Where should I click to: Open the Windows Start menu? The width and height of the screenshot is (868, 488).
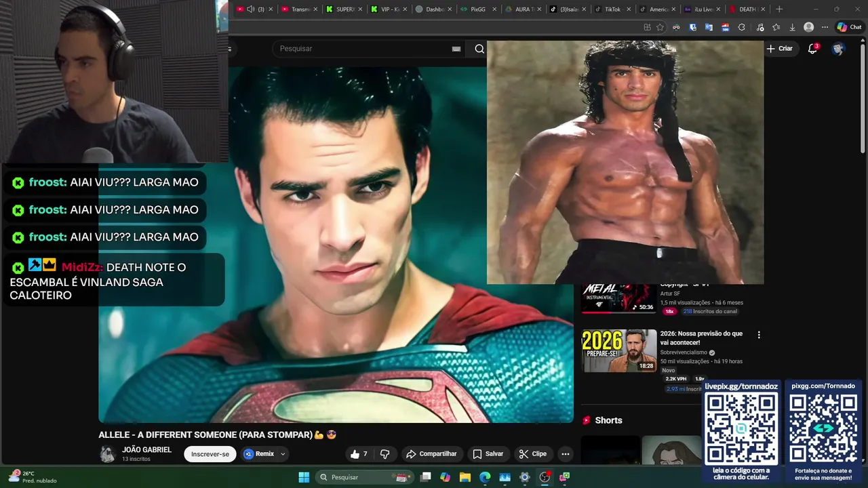click(x=304, y=477)
